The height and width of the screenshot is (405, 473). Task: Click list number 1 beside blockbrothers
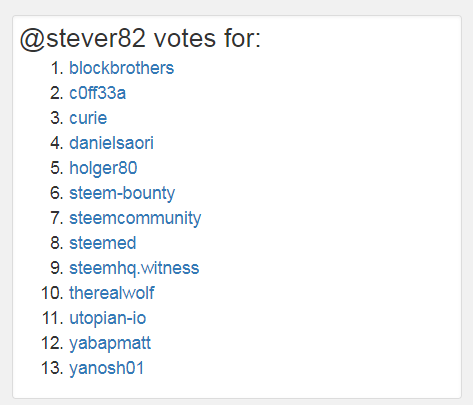57,68
